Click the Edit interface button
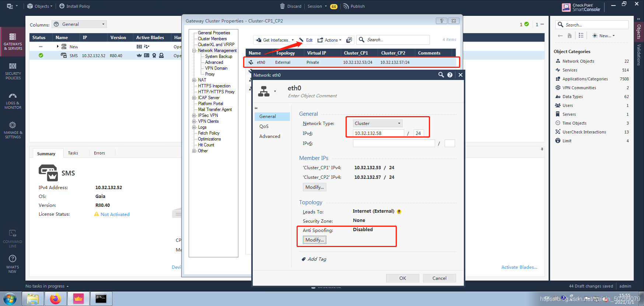644x306 pixels. 306,40
